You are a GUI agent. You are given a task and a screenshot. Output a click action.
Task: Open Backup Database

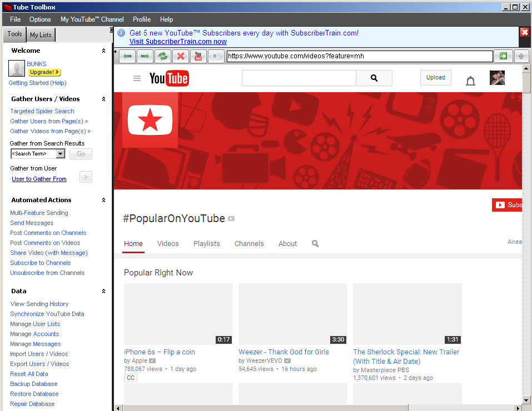point(33,384)
